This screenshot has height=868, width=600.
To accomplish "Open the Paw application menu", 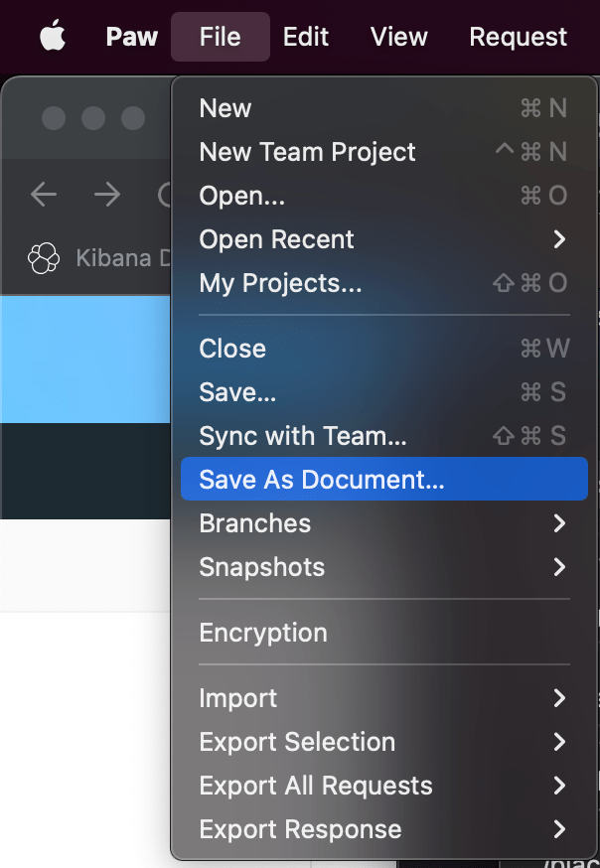I will pyautogui.click(x=131, y=37).
